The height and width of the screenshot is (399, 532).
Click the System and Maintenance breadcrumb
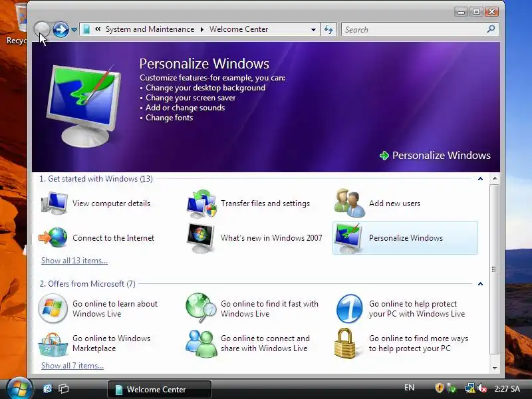tap(150, 29)
